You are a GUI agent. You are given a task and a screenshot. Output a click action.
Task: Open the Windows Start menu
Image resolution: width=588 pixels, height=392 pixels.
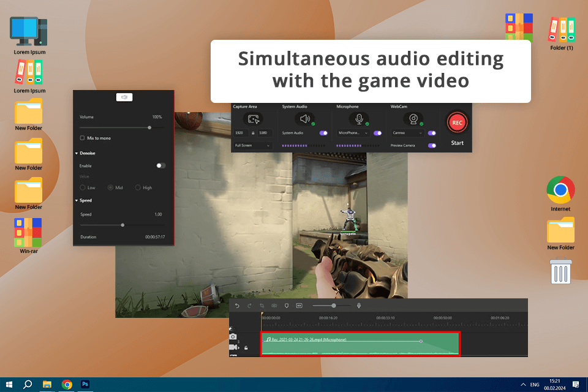[x=9, y=385]
